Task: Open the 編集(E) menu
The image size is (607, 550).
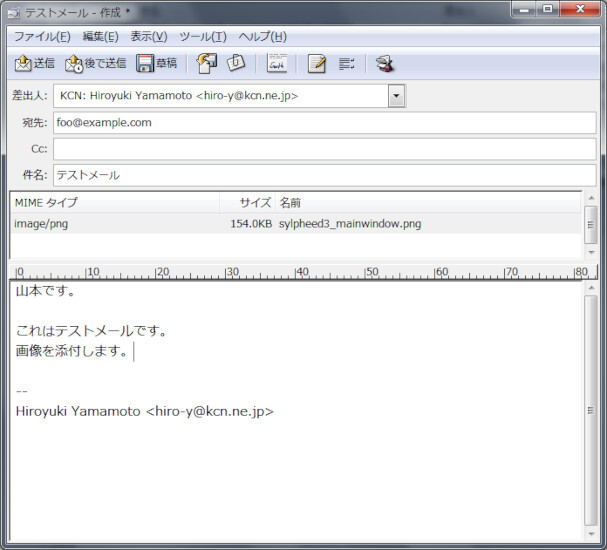Action: tap(100, 37)
